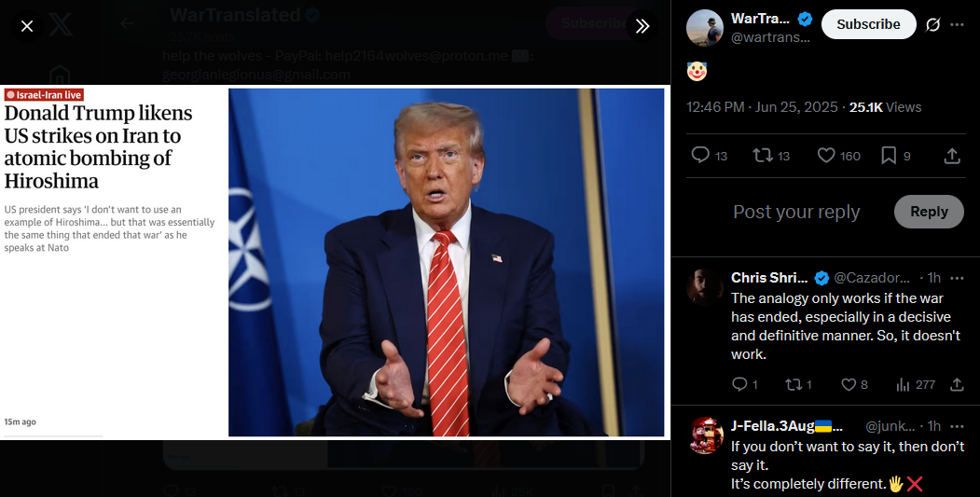Close the image viewer with X icon
Screen dimensions: 980x497
tap(27, 26)
